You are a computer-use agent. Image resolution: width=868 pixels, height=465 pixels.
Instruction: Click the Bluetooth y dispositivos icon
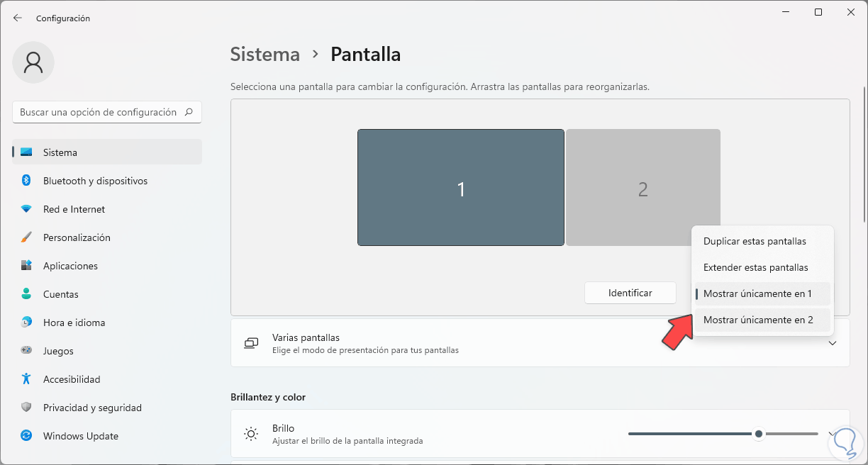pos(26,181)
